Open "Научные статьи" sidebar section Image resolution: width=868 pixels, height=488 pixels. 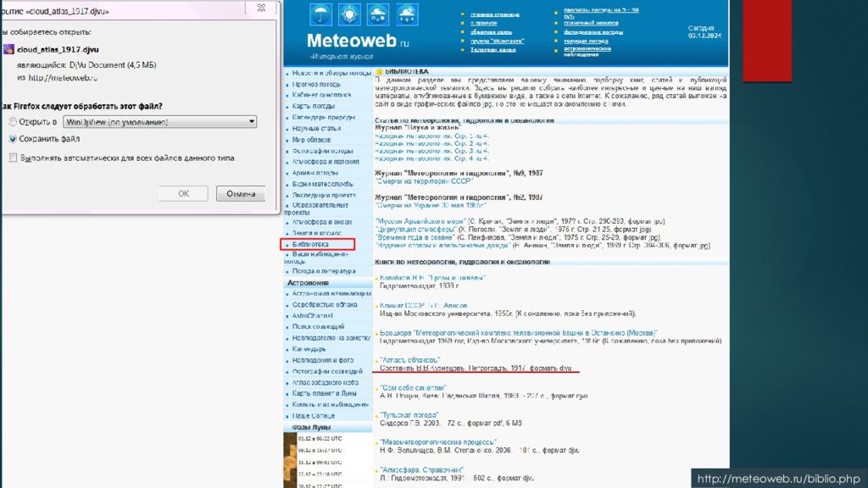coord(316,129)
